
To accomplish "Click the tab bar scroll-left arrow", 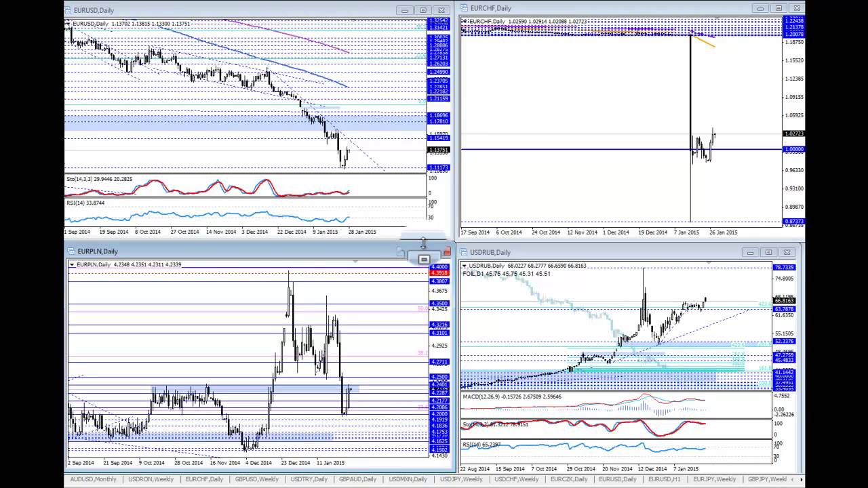I will (x=793, y=479).
